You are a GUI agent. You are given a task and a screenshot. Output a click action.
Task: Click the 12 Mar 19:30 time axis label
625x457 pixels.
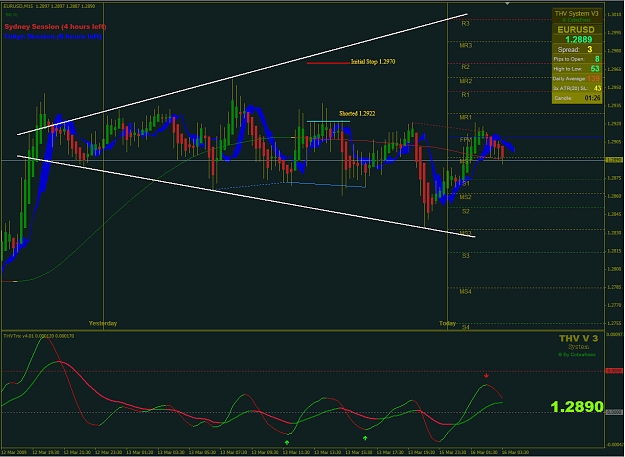pyautogui.click(x=45, y=453)
